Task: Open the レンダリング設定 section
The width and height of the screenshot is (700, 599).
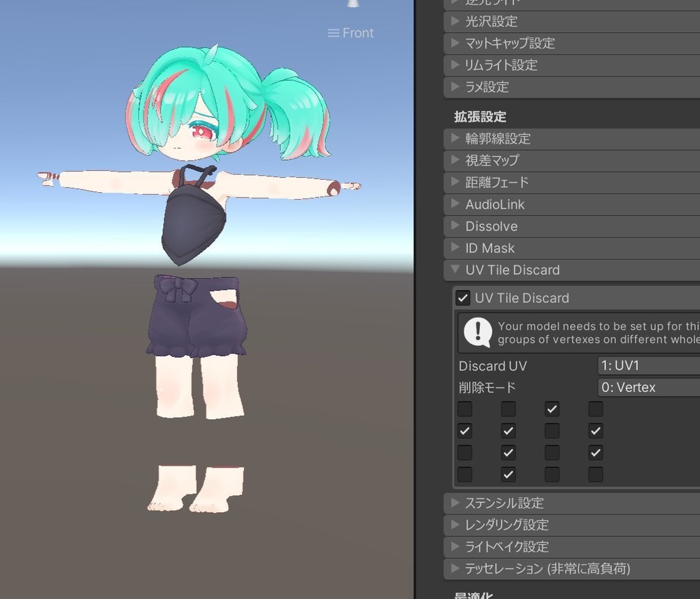Action: (x=455, y=524)
